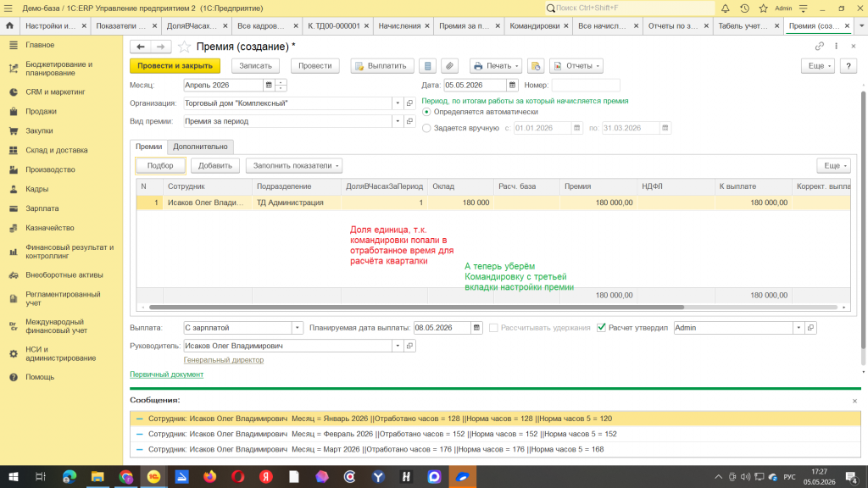Image resolution: width=868 pixels, height=488 pixels.
Task: Click the document movements report icon
Action: 428,66
